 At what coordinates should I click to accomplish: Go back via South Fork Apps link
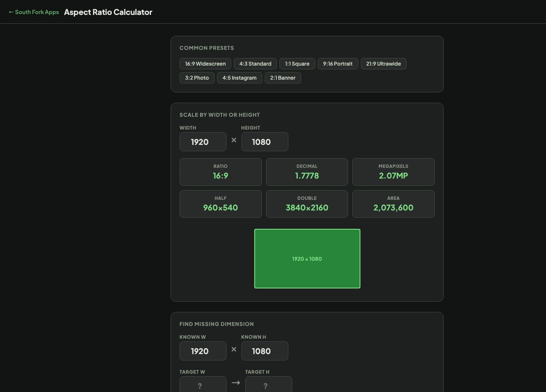point(34,12)
